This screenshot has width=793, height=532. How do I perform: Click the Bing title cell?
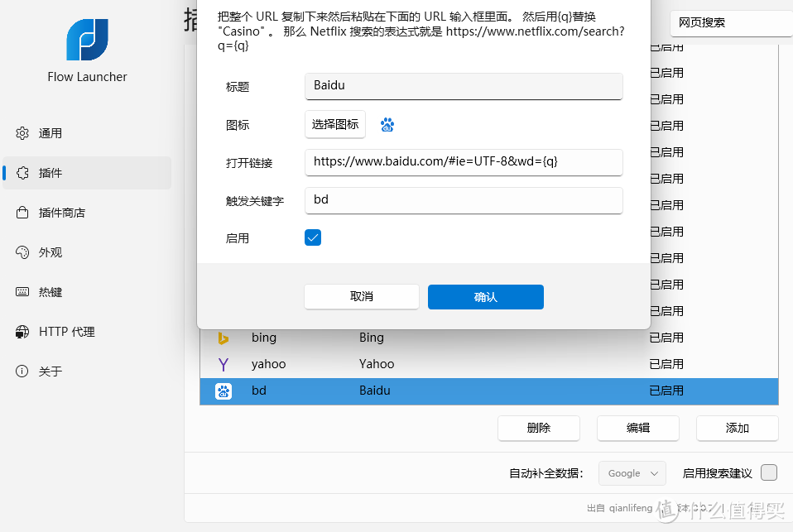[372, 338]
